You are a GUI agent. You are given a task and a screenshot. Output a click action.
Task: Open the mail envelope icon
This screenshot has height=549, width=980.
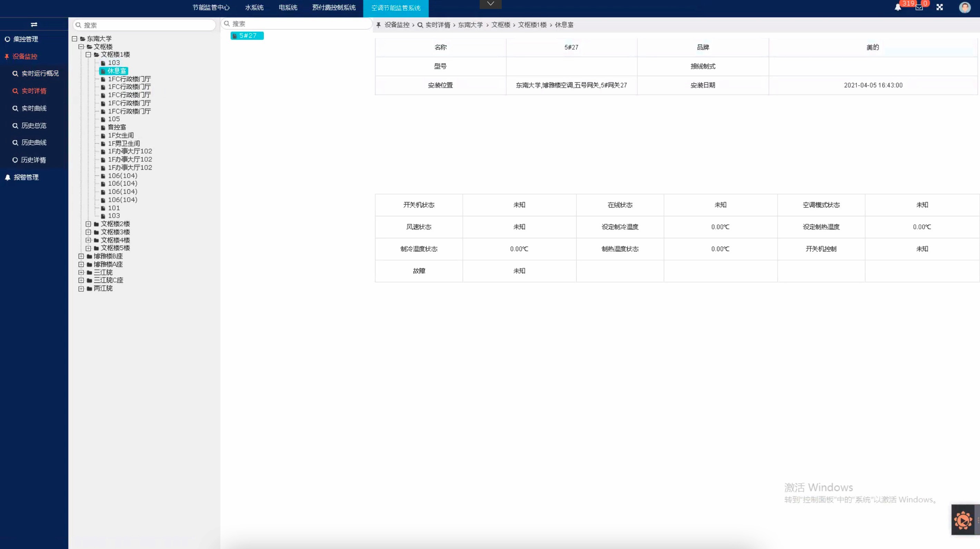[919, 7]
